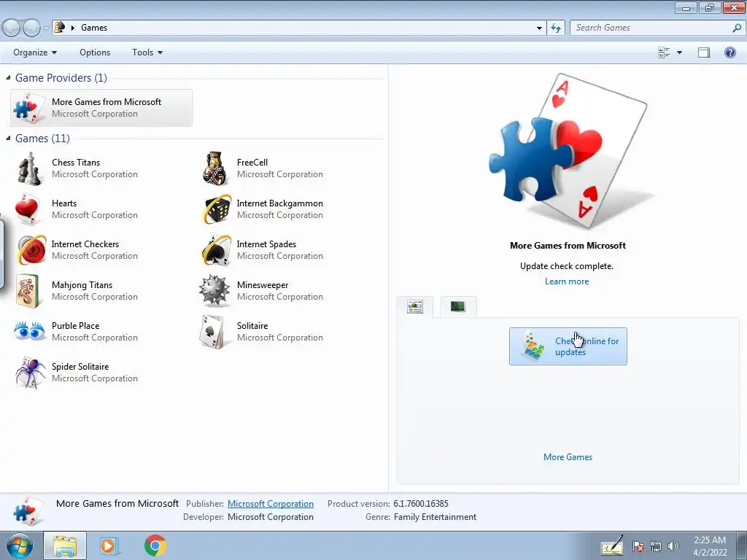The image size is (747, 560).
Task: Click the search magnifier icon
Action: [737, 28]
